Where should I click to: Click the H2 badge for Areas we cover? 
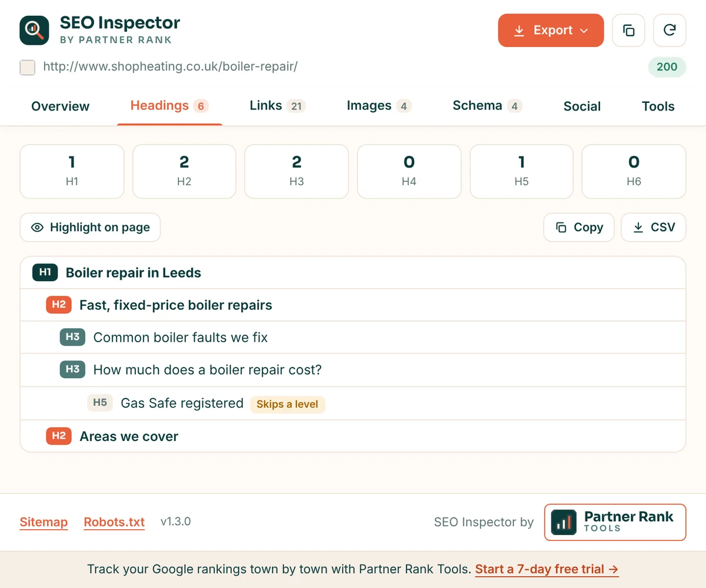58,436
